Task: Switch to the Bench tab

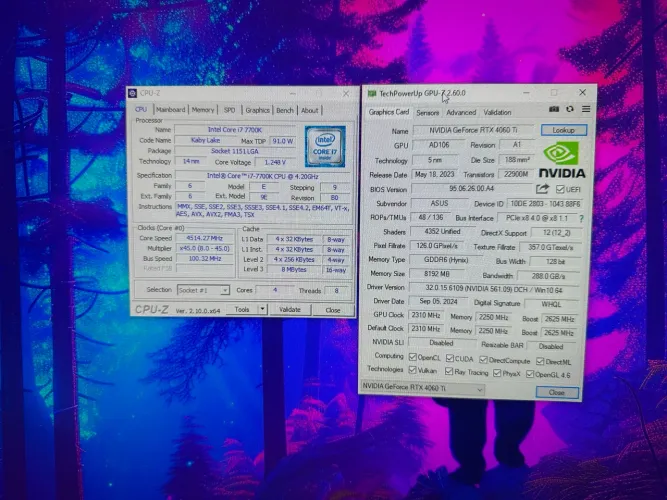Action: [285, 110]
